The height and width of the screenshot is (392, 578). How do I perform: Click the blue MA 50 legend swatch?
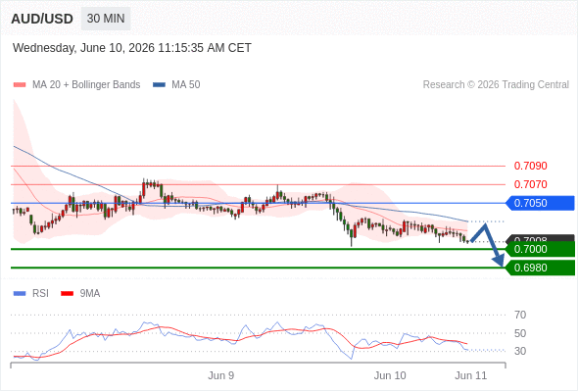tap(159, 85)
